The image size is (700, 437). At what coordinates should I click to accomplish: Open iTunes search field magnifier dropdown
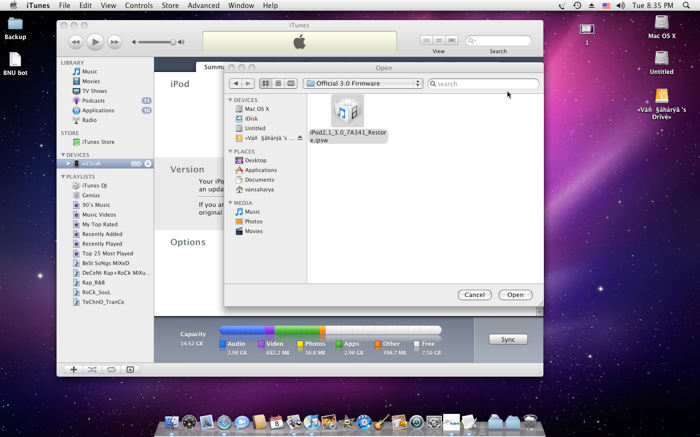472,41
